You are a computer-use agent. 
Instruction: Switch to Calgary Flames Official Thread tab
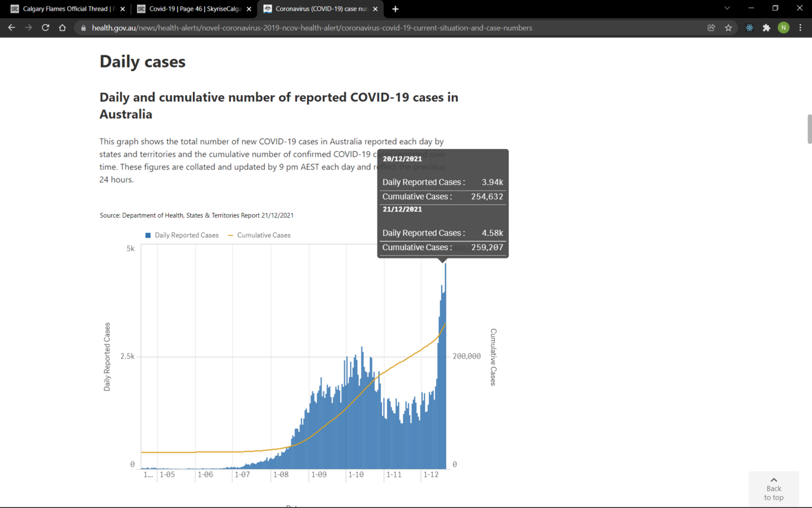pyautogui.click(x=63, y=9)
